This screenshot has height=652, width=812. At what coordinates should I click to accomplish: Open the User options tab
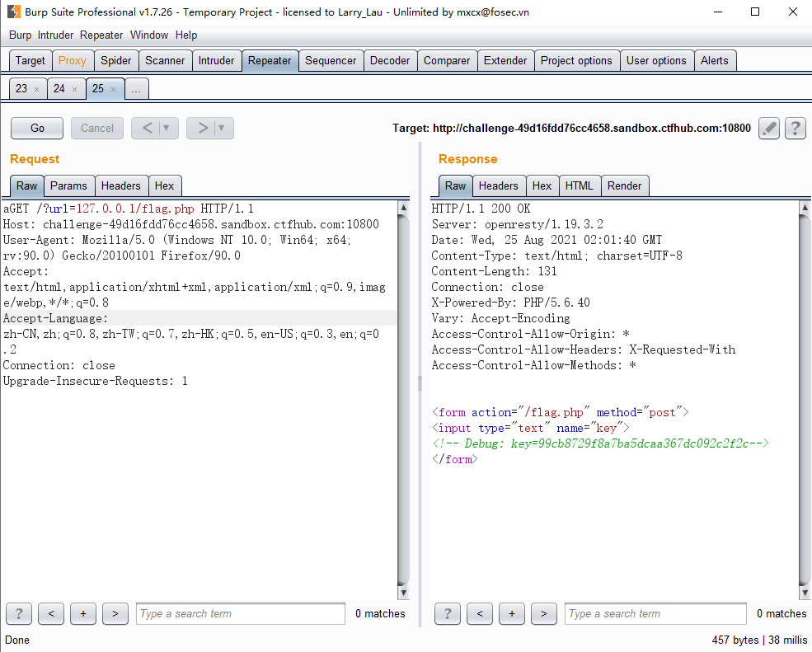[x=657, y=61]
